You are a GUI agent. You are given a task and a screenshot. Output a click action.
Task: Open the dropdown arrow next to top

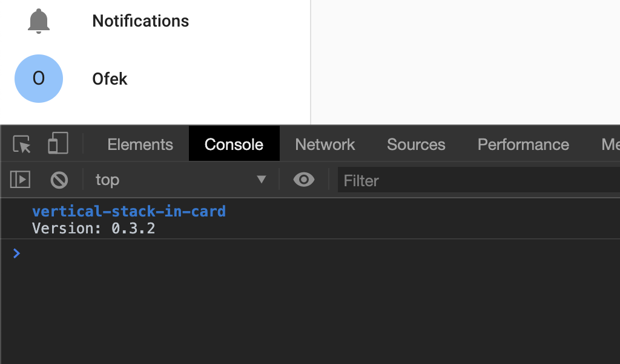261,179
